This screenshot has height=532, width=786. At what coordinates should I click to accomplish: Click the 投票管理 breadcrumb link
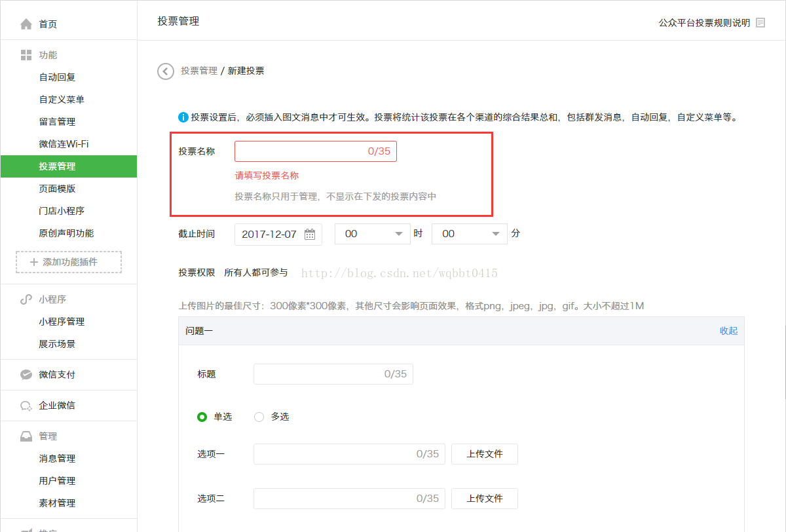(x=199, y=71)
